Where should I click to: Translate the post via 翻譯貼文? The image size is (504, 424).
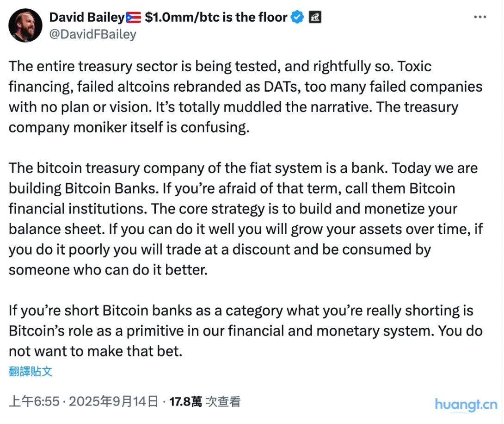(29, 372)
